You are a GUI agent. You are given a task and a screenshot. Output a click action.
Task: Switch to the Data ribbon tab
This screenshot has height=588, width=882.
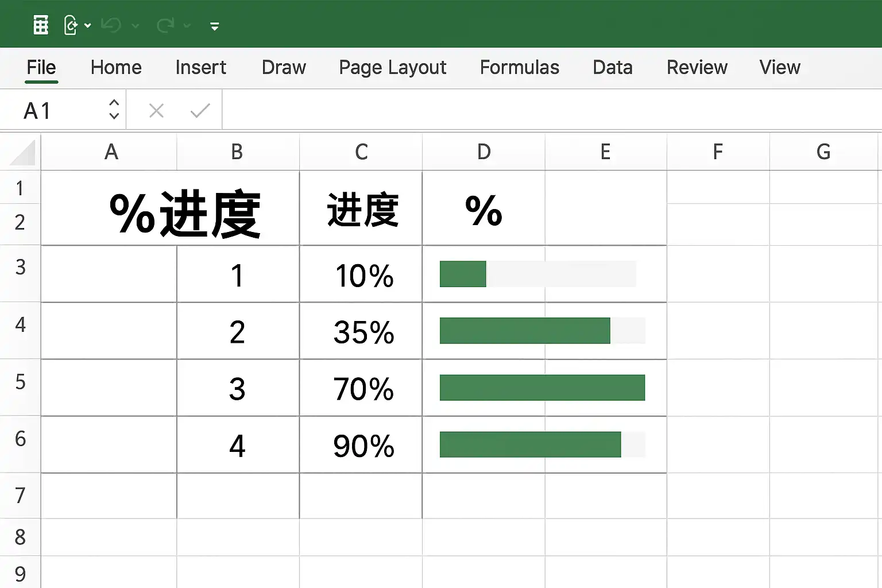click(612, 67)
